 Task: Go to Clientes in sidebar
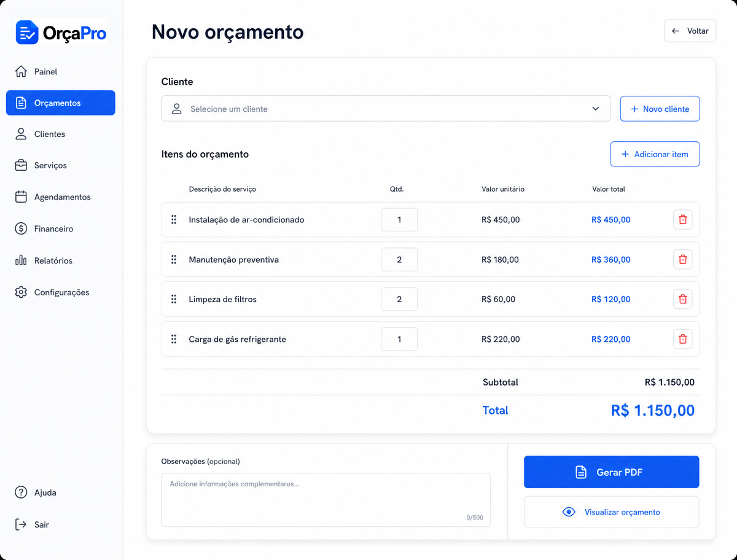coord(60,134)
